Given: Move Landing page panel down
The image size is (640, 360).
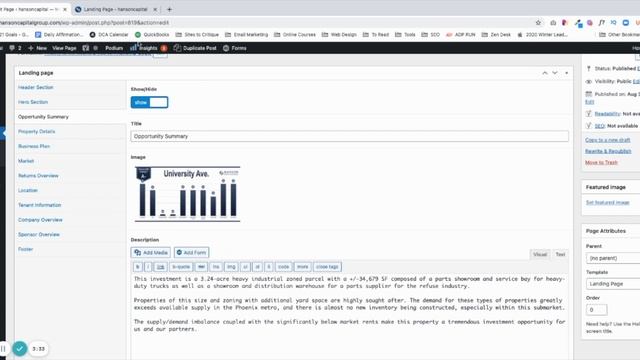Looking at the screenshot, I should (555, 73).
